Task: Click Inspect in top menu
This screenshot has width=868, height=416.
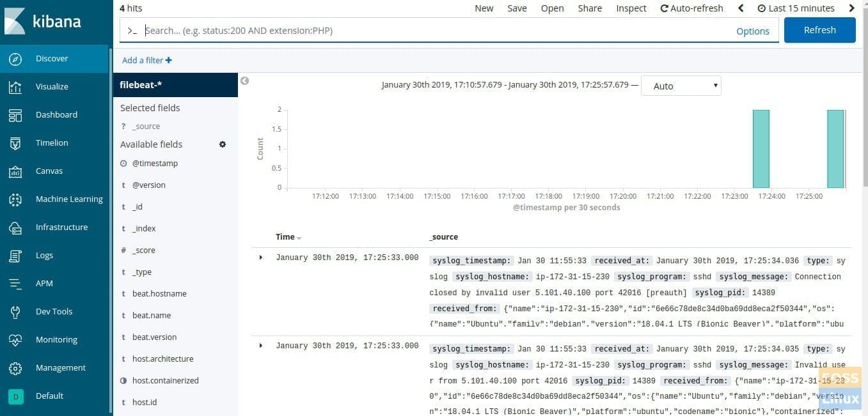Action: click(631, 8)
